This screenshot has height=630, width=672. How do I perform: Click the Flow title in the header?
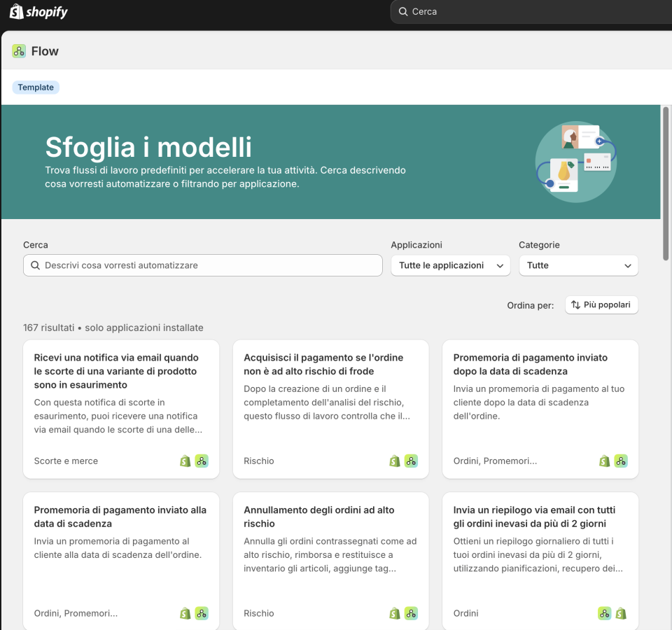pos(45,51)
